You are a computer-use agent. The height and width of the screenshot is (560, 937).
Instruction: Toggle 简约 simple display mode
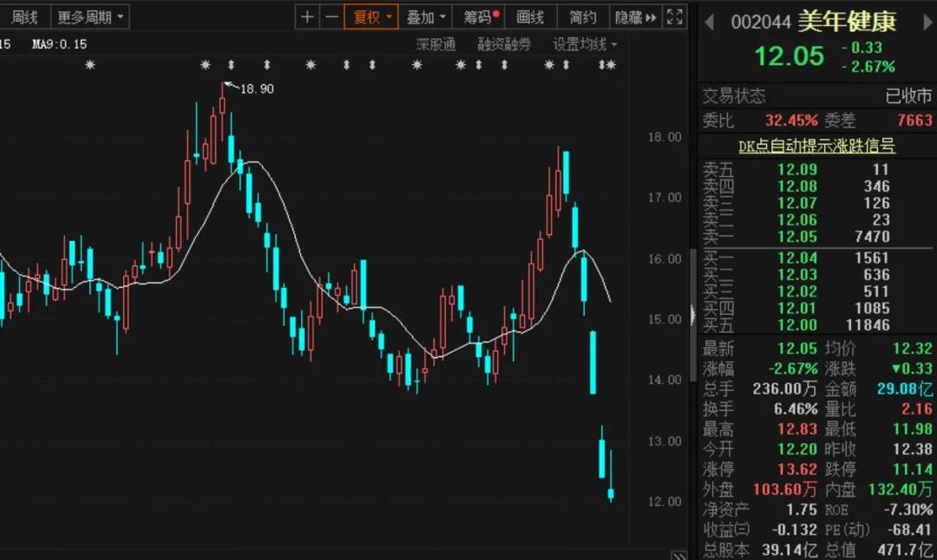[583, 16]
